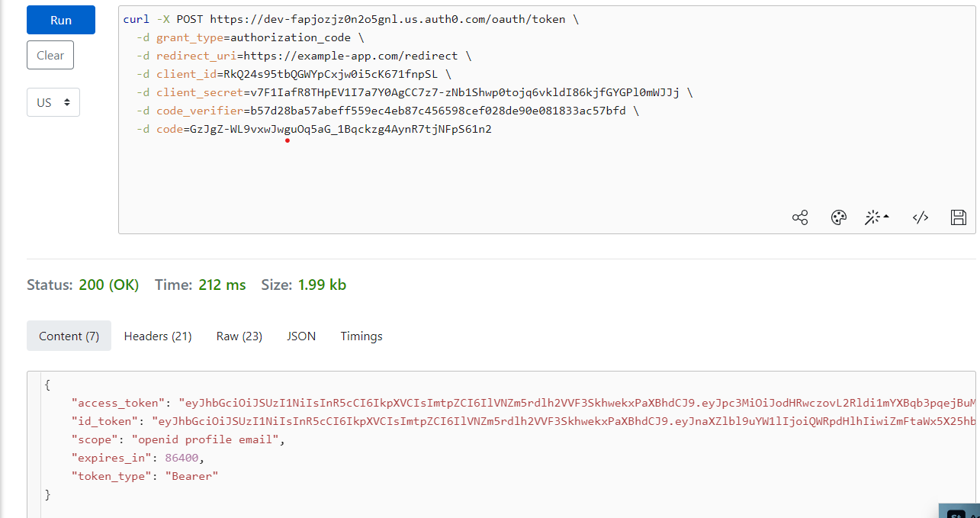Clear the request editor
This screenshot has height=518, width=980.
[x=50, y=54]
